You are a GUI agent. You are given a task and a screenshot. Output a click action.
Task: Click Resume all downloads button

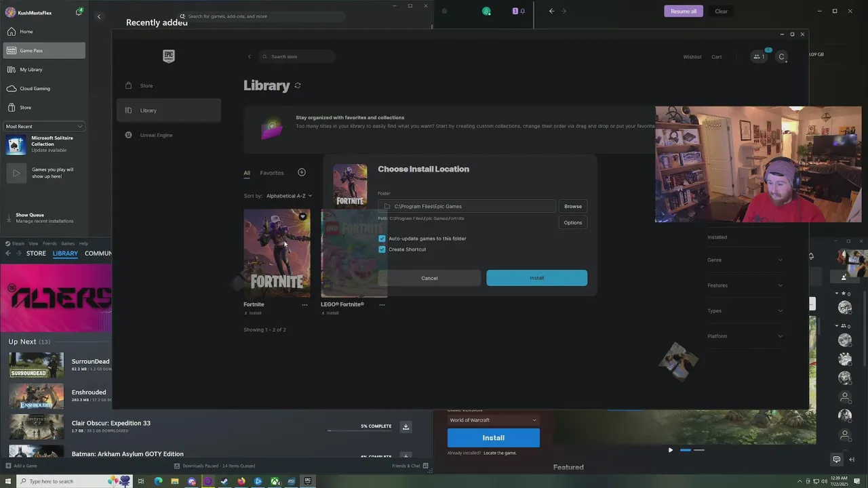click(x=684, y=11)
